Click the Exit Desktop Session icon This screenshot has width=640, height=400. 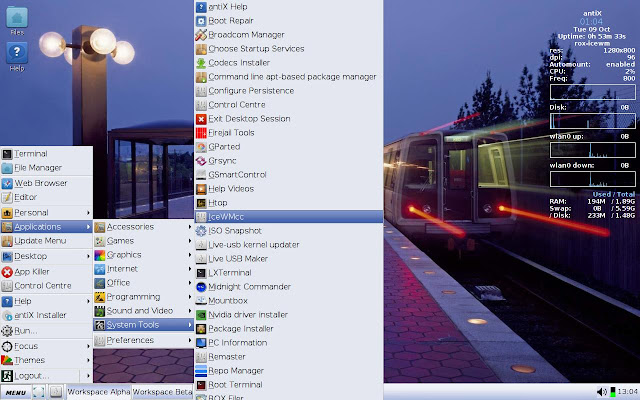point(201,119)
